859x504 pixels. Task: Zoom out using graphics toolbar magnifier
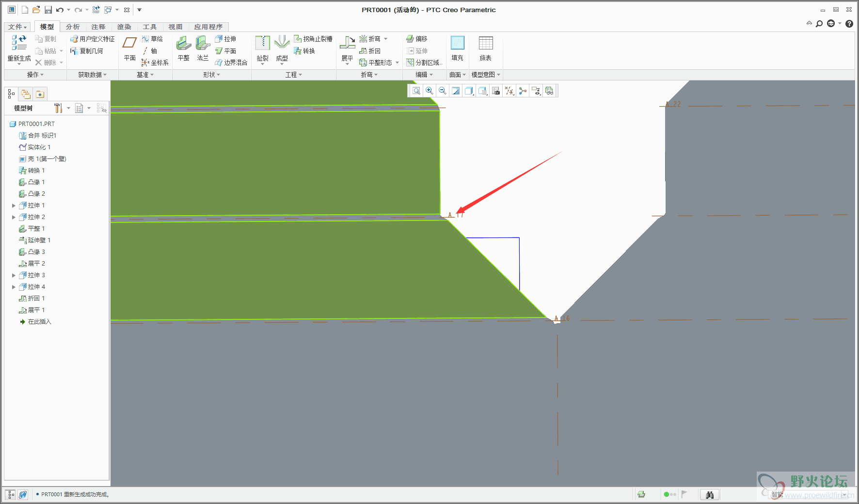pos(443,91)
